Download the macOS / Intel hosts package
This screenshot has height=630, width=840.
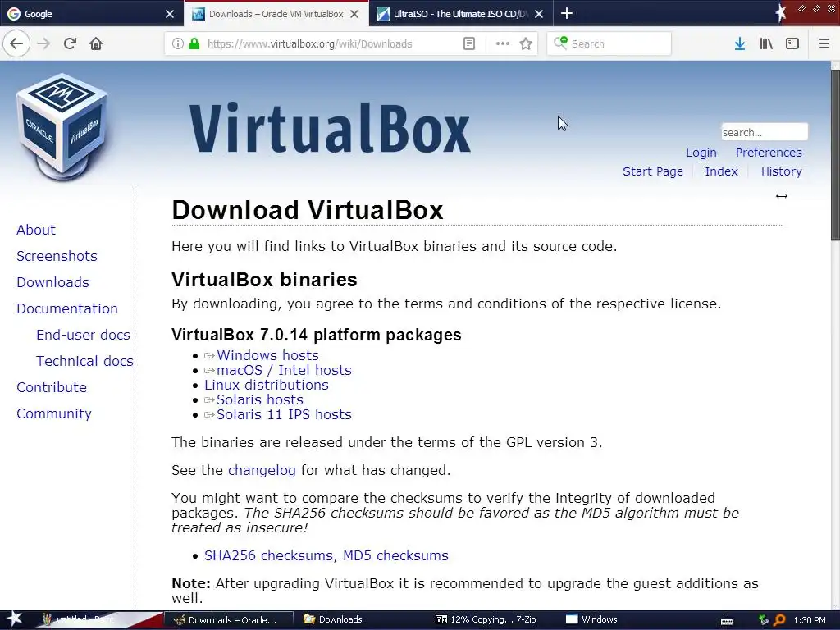[284, 370]
